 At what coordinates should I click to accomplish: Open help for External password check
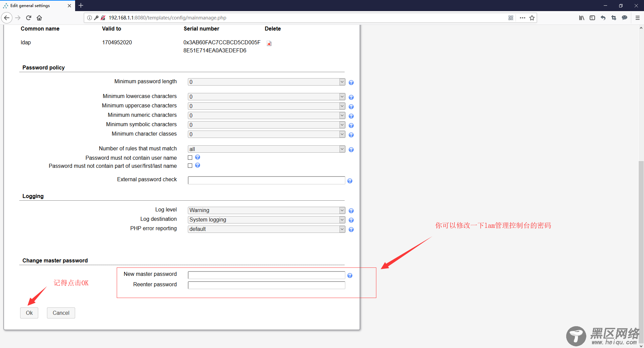[350, 181]
